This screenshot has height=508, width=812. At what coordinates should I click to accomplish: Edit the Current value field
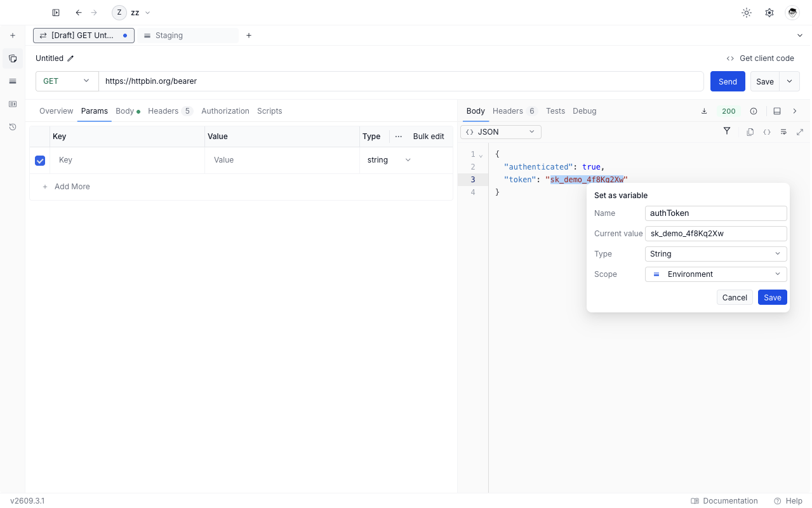[x=716, y=234]
